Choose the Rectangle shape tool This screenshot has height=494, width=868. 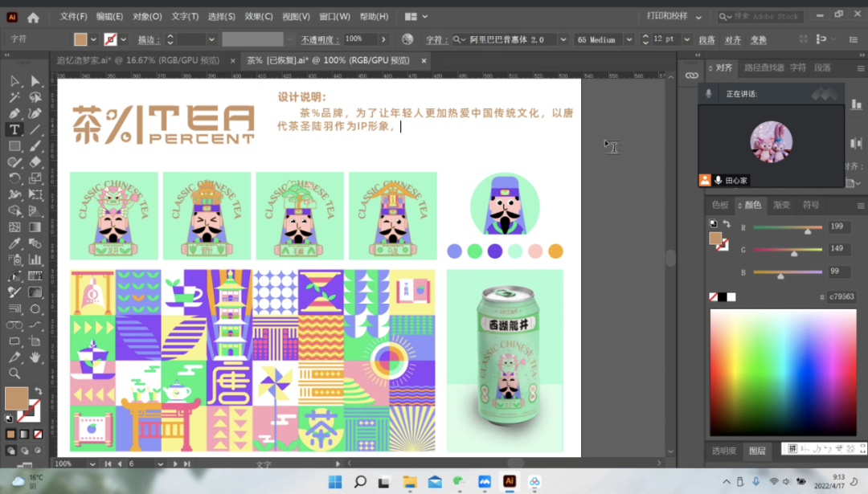pyautogui.click(x=14, y=146)
